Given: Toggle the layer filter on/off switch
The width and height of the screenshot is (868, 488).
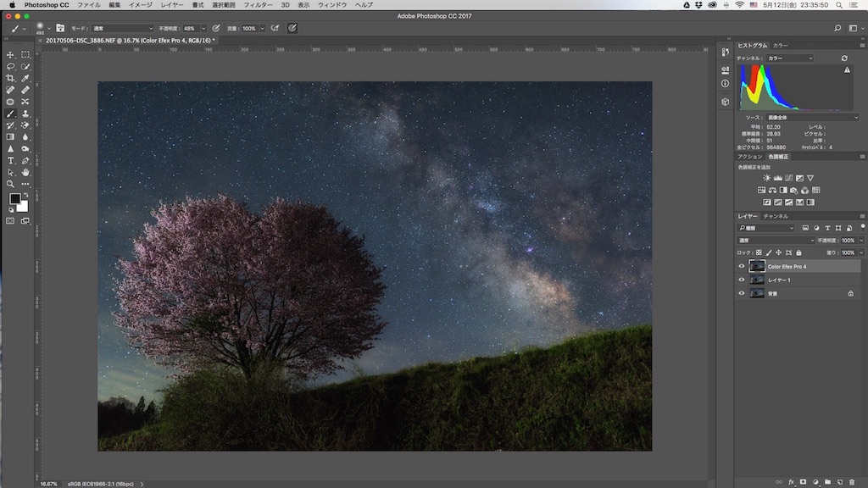Looking at the screenshot, I should pyautogui.click(x=862, y=227).
